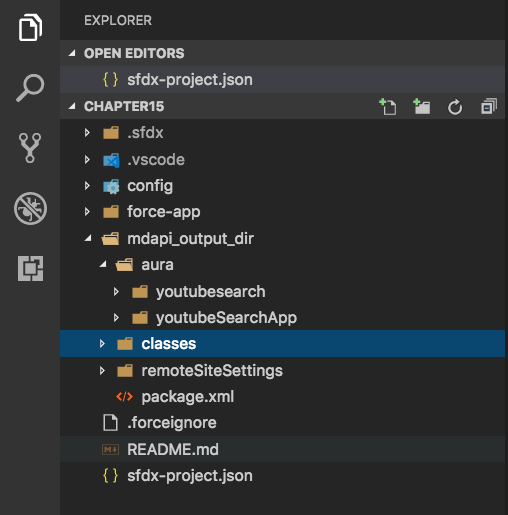
Task: Expand the force-app folder arrow
Action: pyautogui.click(x=87, y=212)
